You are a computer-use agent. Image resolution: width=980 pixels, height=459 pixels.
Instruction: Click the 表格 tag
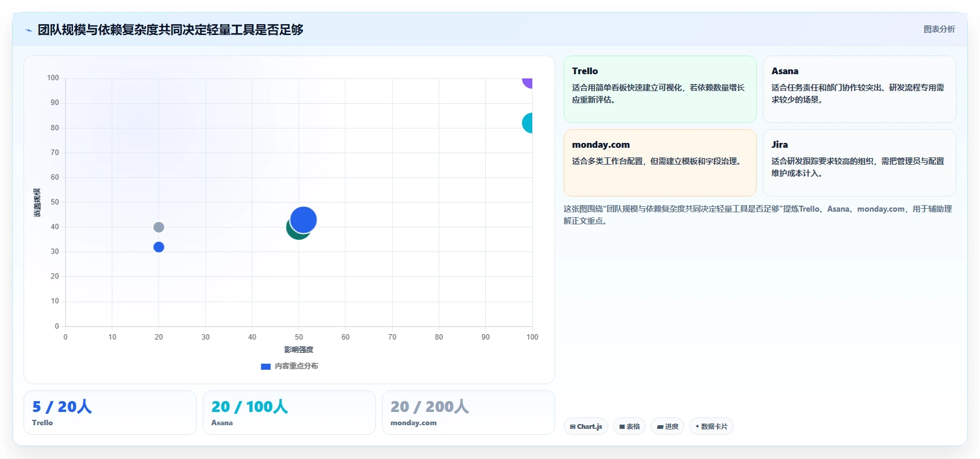(629, 426)
